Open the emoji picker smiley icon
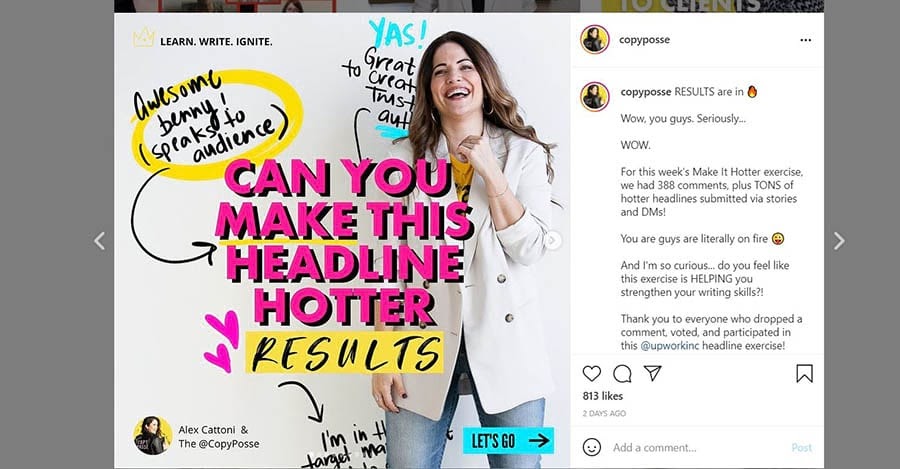The width and height of the screenshot is (900, 469). pyautogui.click(x=592, y=447)
